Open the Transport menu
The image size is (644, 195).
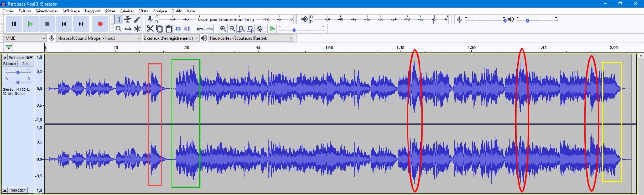93,11
